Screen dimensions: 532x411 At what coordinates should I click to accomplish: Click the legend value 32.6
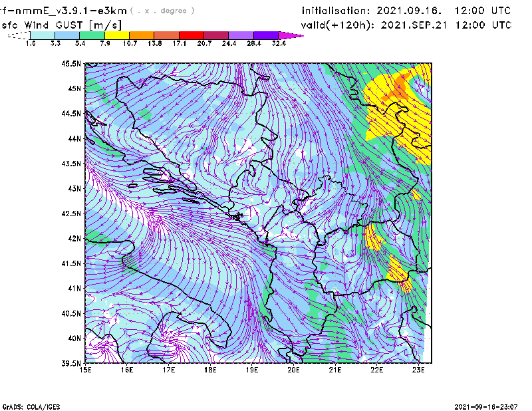point(279,43)
